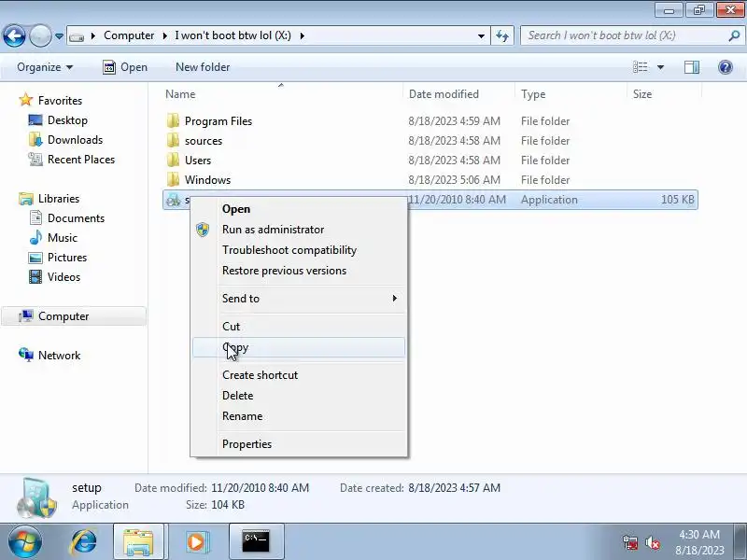The height and width of the screenshot is (560, 747).
Task: Open the view options dropdown arrow
Action: tap(660, 67)
